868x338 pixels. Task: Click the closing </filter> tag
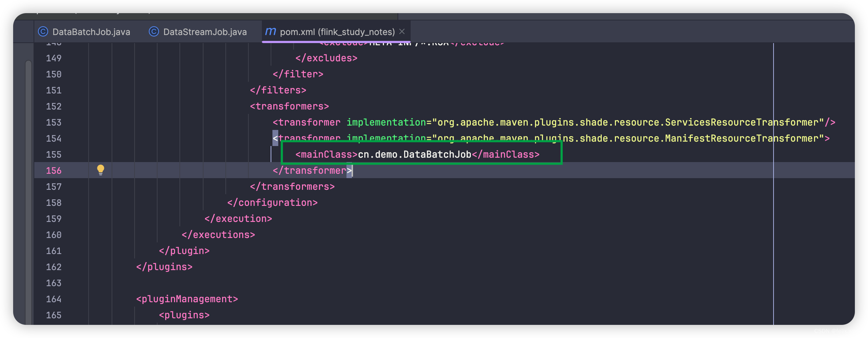298,74
